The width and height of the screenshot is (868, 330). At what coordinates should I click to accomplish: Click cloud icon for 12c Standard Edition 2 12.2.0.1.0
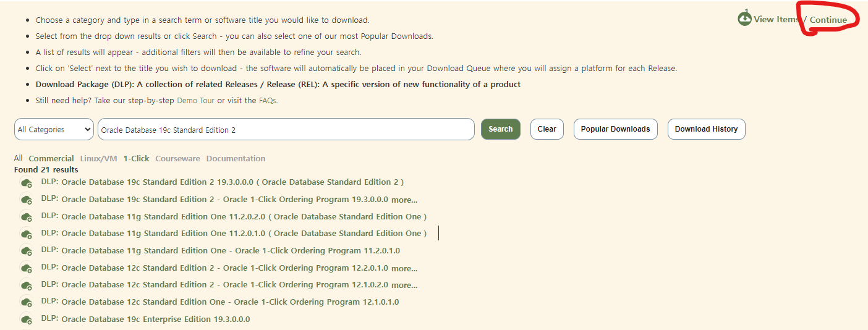(26, 269)
